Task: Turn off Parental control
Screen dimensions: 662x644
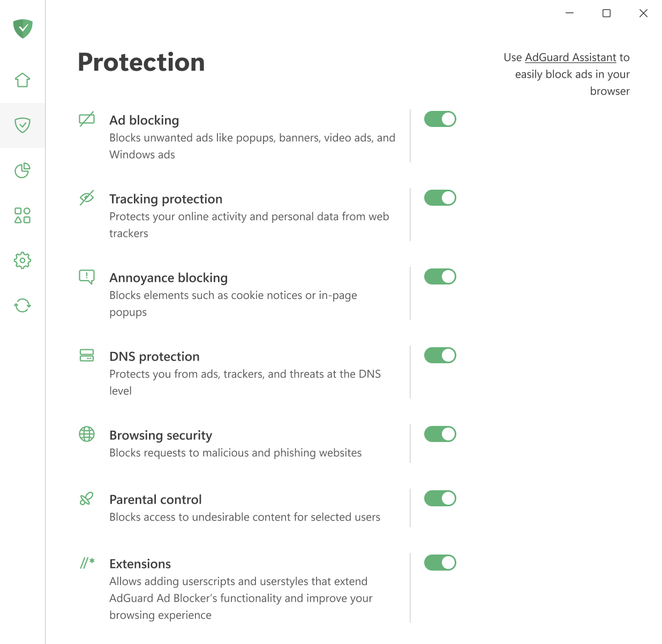Action: tap(440, 498)
